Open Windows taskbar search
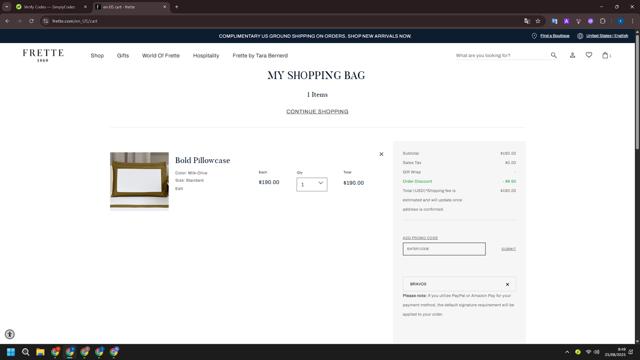The image size is (640, 360). click(25, 352)
